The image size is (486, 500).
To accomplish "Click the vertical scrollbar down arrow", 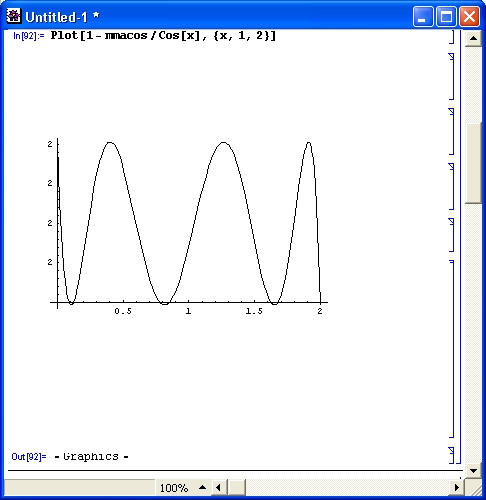I will coord(473,471).
